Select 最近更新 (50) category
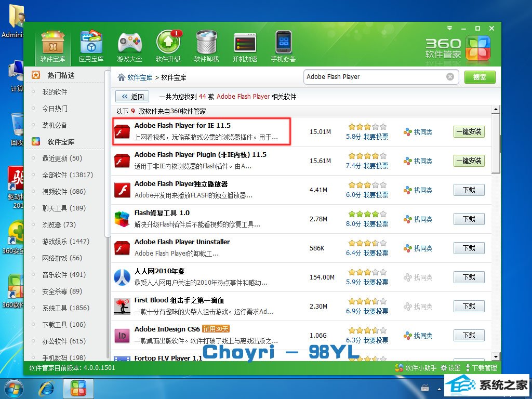Screen dimensions: 532x399 point(62,158)
